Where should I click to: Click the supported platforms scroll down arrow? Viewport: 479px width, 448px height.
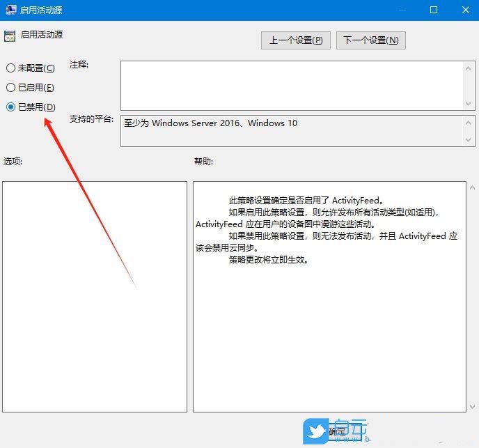click(x=468, y=140)
